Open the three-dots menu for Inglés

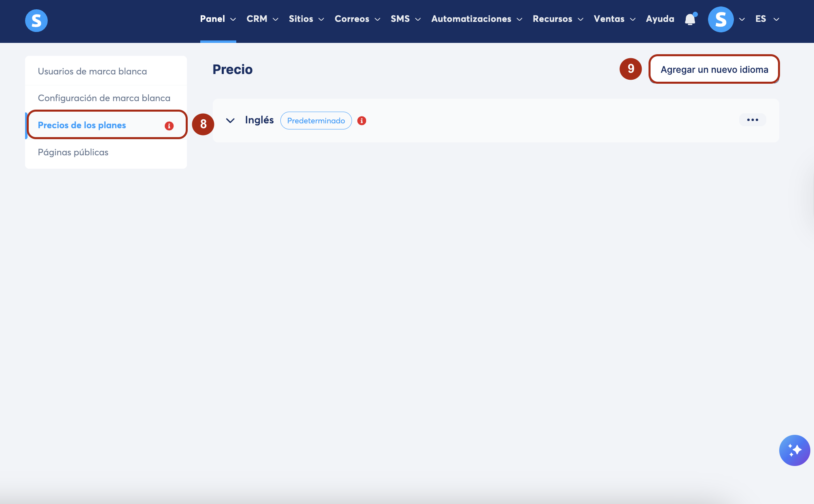point(752,120)
